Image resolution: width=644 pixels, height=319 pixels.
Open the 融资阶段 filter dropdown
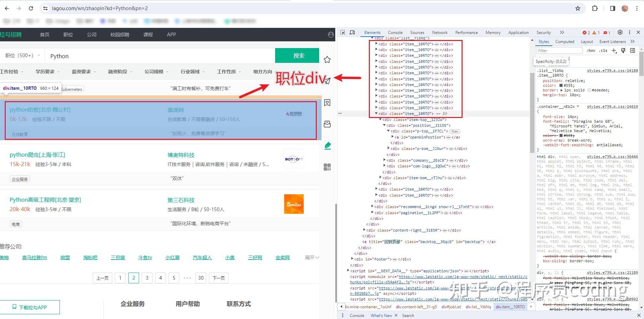(120, 72)
